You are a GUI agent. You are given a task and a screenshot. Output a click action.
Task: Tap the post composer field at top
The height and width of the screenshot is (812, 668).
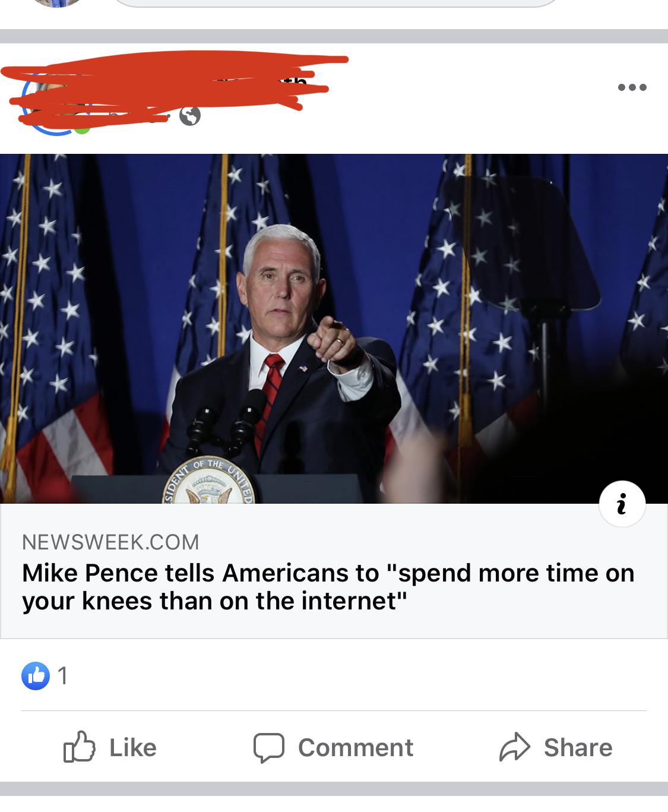335,3
